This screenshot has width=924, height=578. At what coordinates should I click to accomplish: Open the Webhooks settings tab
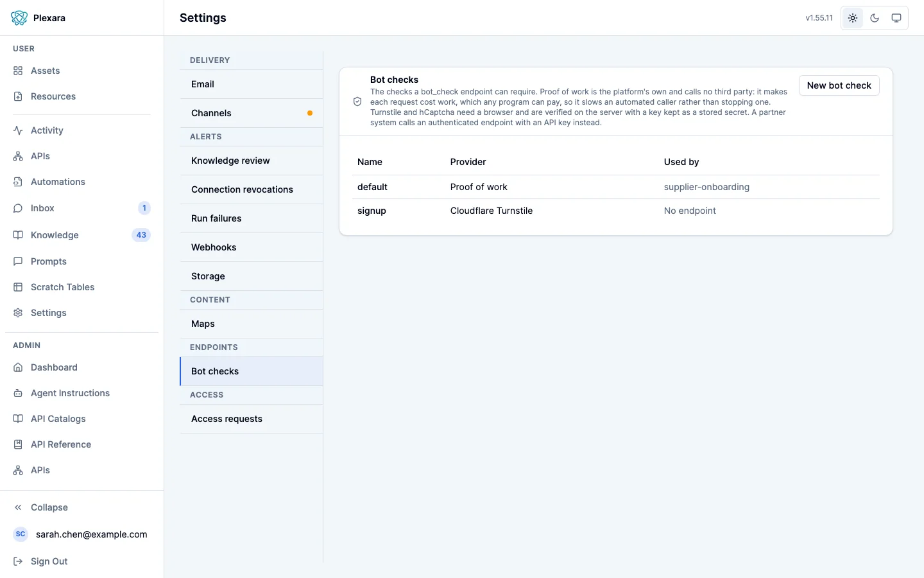tap(252, 247)
